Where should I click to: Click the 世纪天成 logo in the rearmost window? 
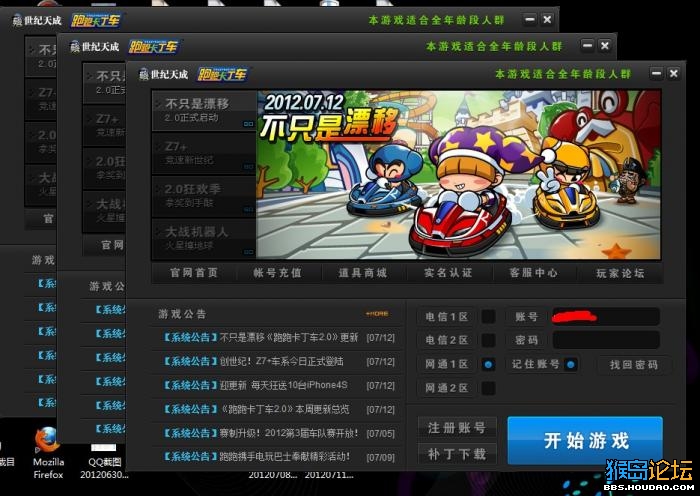point(37,20)
